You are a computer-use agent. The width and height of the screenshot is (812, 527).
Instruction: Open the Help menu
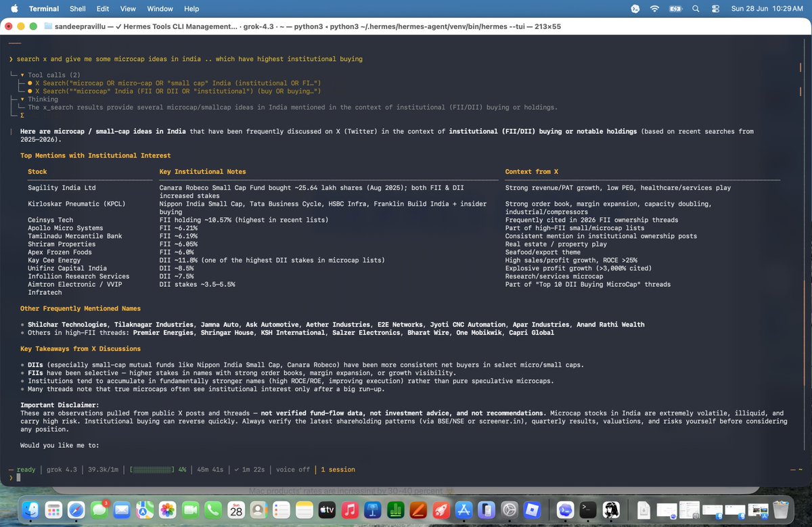pos(191,9)
